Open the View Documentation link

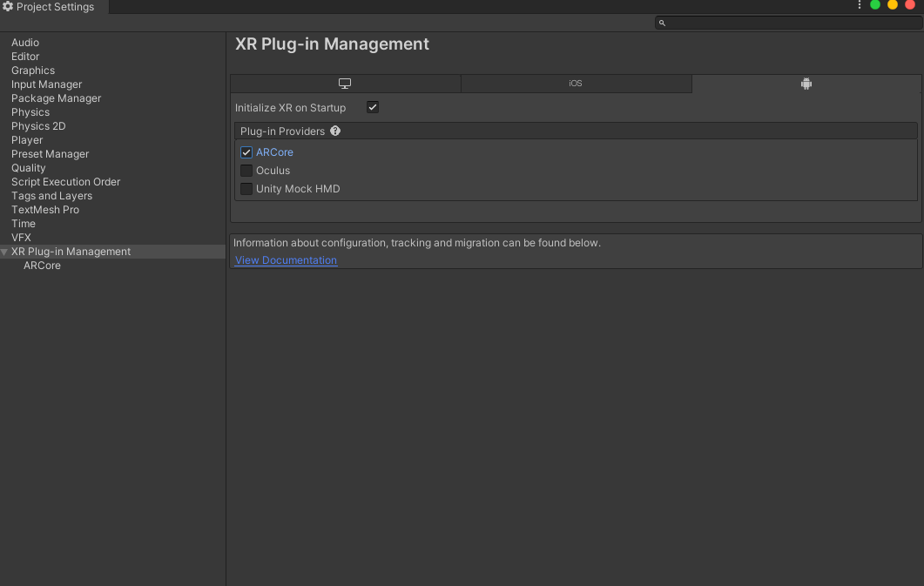[286, 260]
